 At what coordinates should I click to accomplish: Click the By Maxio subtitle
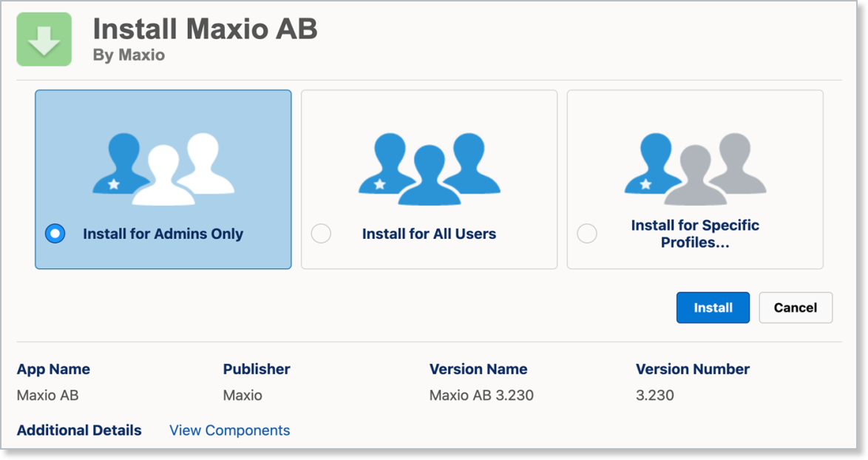(129, 55)
